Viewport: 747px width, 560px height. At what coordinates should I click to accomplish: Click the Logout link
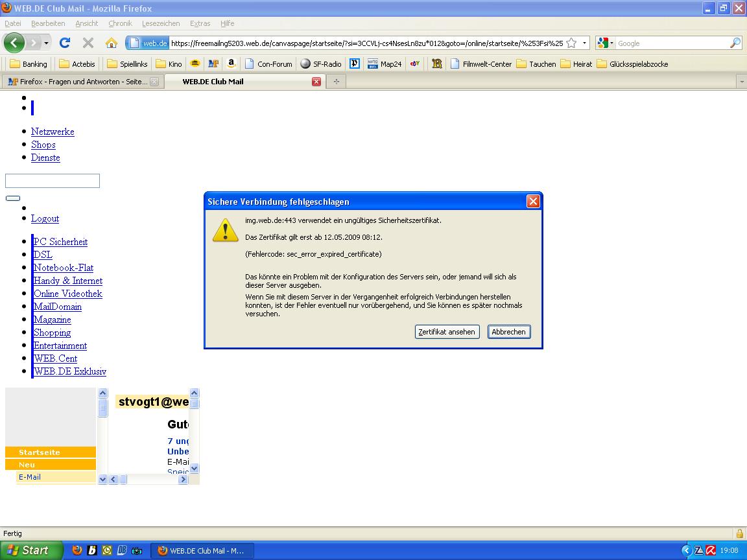pyautogui.click(x=45, y=218)
